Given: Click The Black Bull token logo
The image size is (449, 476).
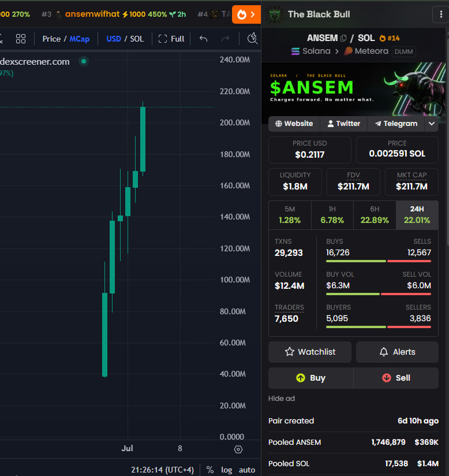Looking at the screenshot, I should 275,14.
